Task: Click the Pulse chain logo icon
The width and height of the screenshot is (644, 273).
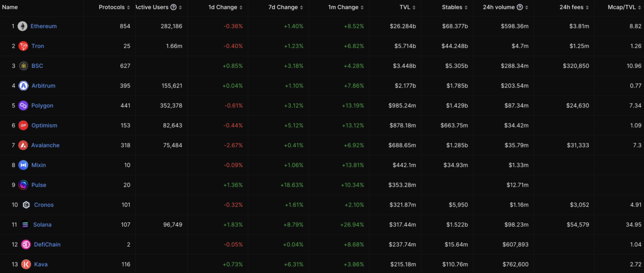Action: coord(23,185)
